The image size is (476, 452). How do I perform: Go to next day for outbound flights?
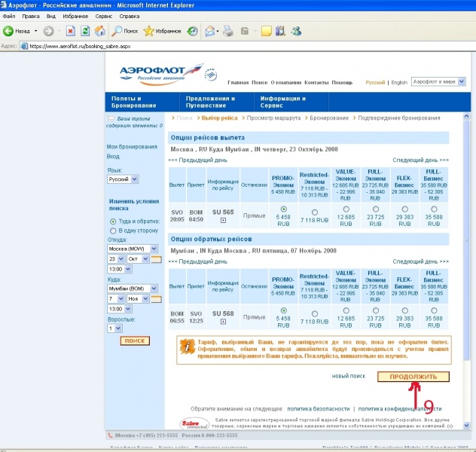420,160
